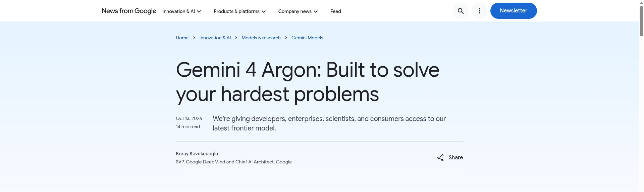Click the share icon next to Share
This screenshot has height=192, width=644.
pyautogui.click(x=440, y=158)
